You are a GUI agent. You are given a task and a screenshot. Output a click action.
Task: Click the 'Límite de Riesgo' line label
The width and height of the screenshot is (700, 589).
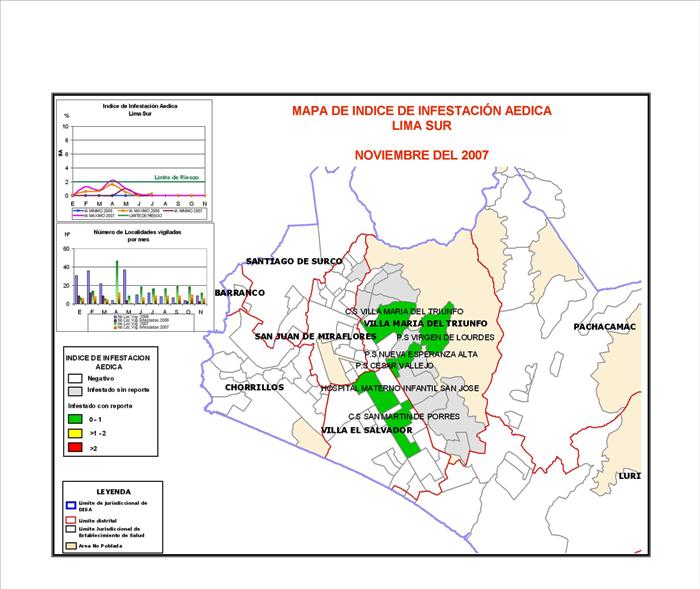[x=176, y=178]
